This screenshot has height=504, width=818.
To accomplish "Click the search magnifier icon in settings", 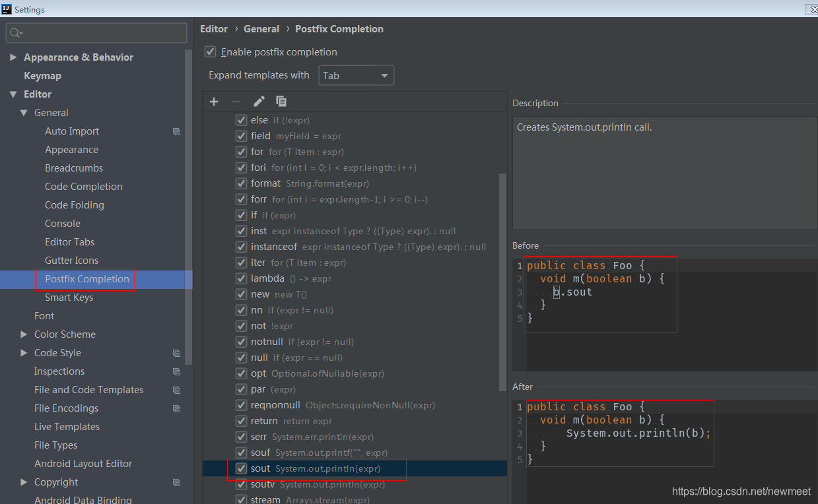I will (16, 33).
